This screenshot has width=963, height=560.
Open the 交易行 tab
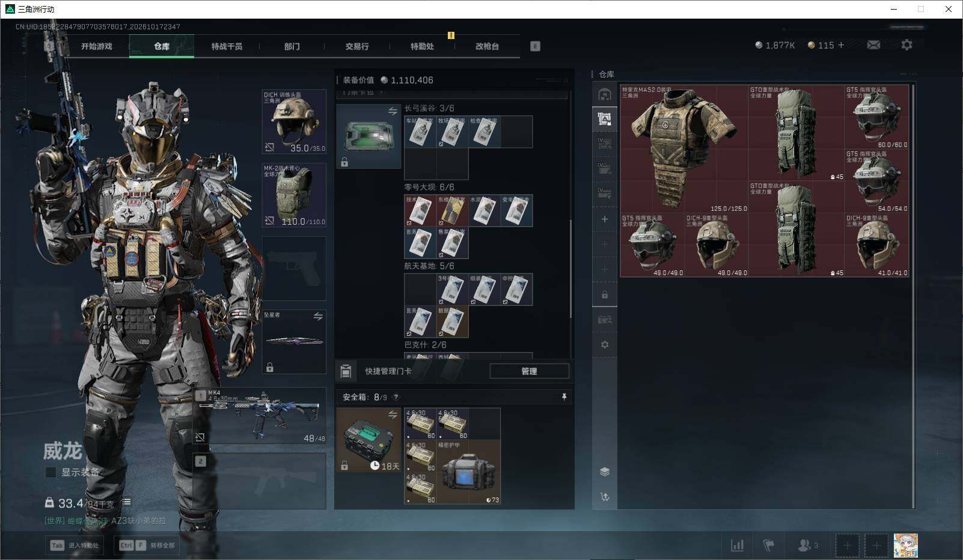(x=357, y=46)
